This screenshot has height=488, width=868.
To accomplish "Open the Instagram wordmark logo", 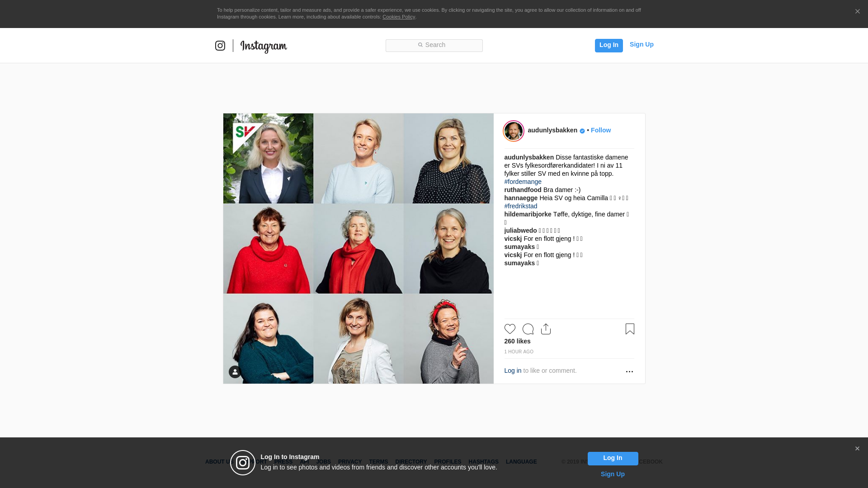I will point(264,47).
